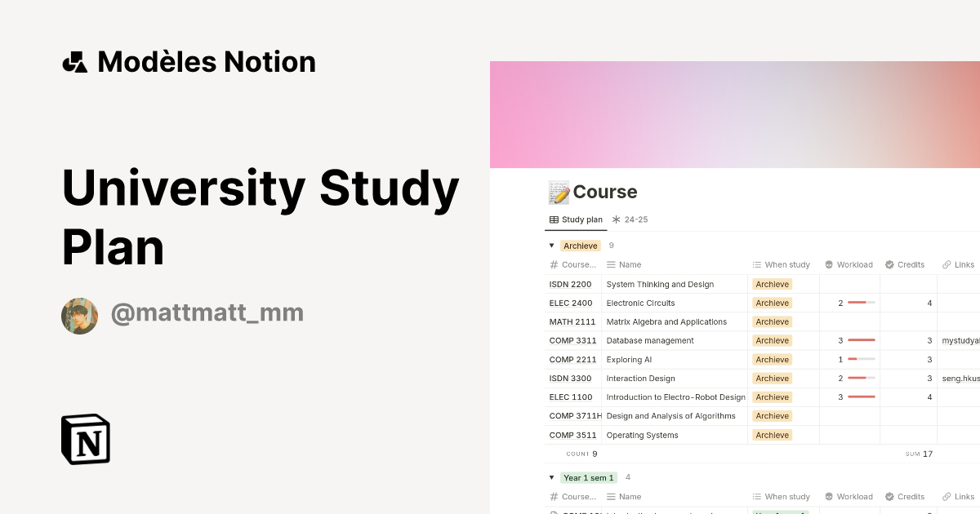Click the Credits checkmark icon
This screenshot has width=980, height=514.
click(889, 264)
